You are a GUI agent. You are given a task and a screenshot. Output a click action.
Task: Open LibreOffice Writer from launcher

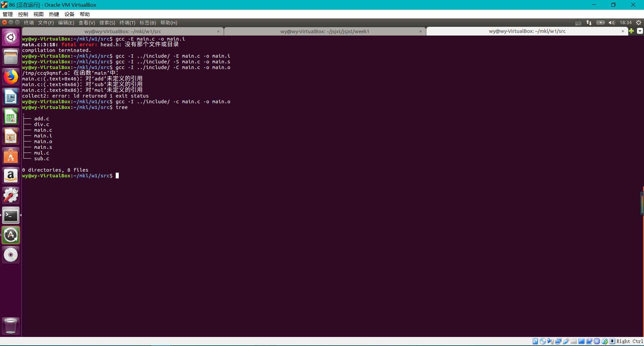coord(11,97)
